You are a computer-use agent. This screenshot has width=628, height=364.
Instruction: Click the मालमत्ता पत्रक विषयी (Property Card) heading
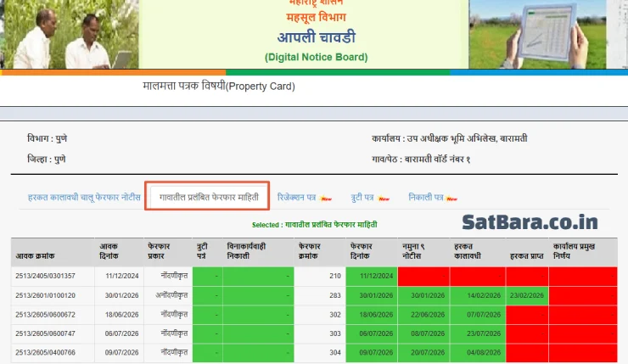pos(219,86)
